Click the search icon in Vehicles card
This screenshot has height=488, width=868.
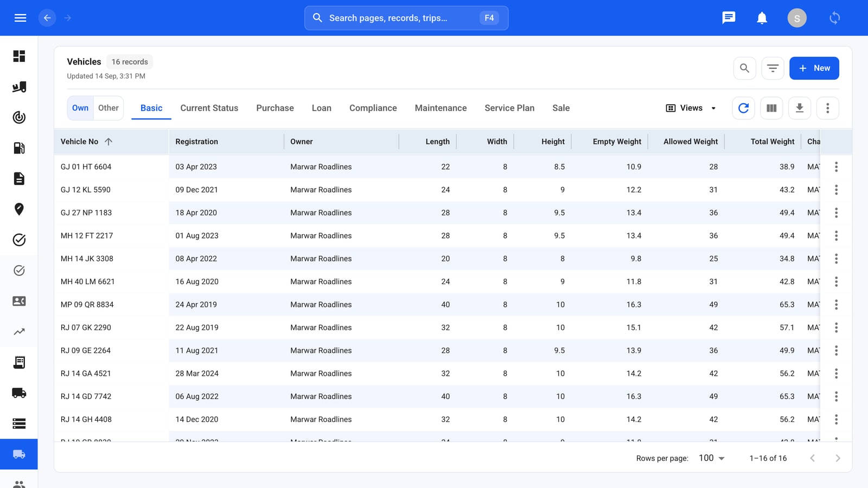click(745, 68)
